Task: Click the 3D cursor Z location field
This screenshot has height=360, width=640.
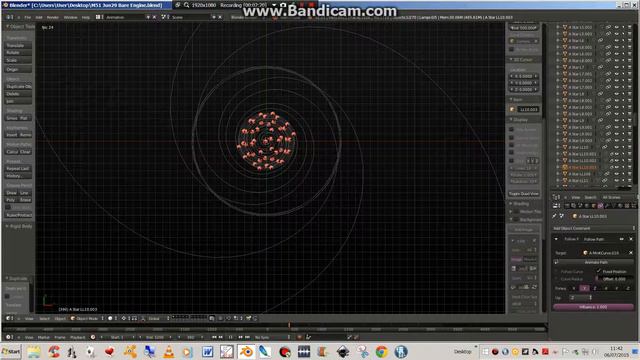Action: point(524,89)
